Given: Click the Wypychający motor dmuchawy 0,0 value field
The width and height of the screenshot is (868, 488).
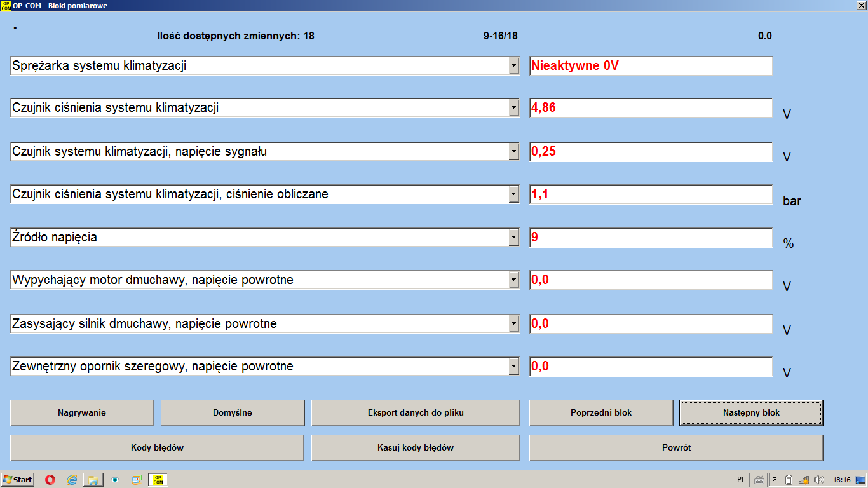Looking at the screenshot, I should coord(651,280).
